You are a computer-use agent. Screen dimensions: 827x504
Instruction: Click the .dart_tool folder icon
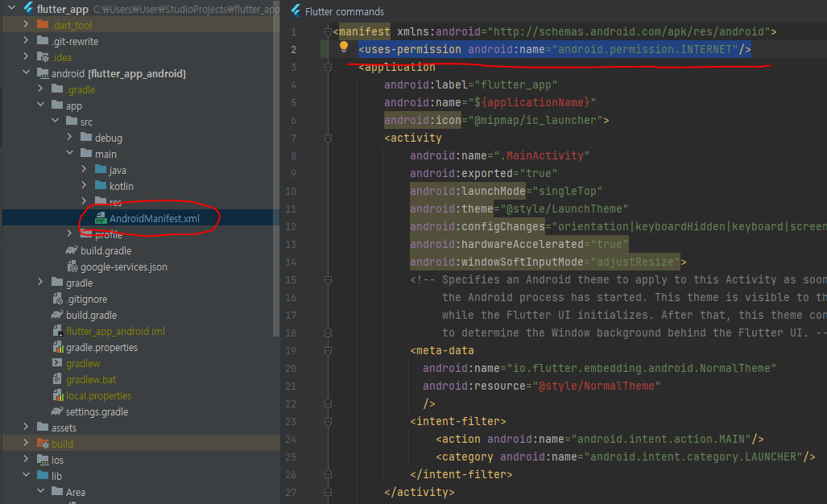click(43, 24)
